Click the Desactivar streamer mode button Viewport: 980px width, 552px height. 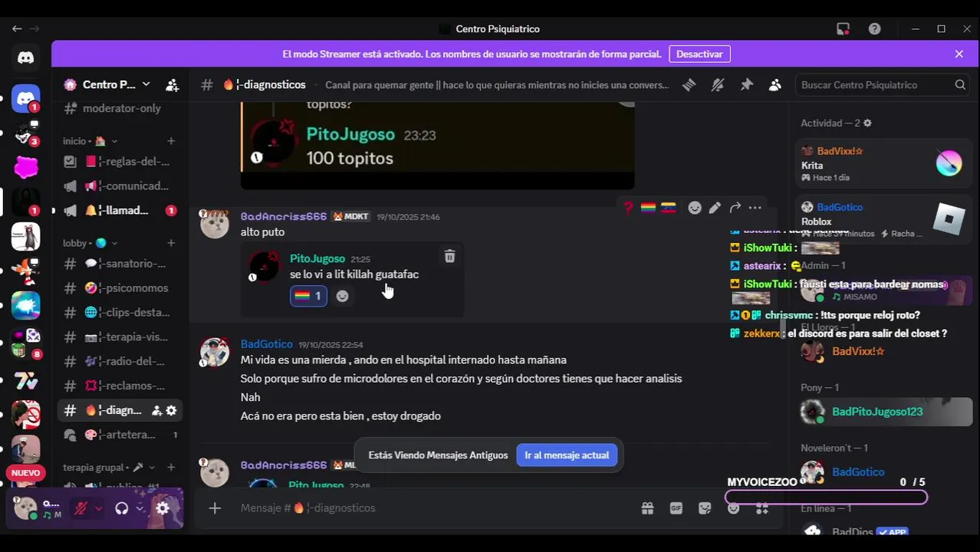699,54
